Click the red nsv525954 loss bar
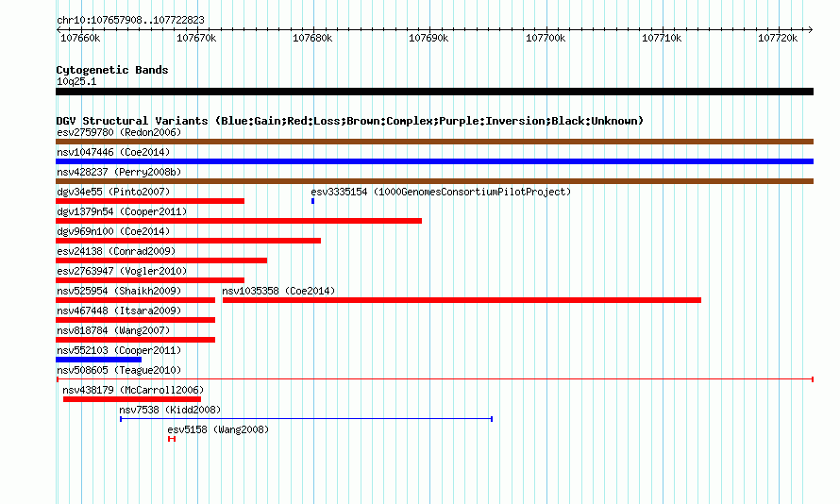 [136, 300]
